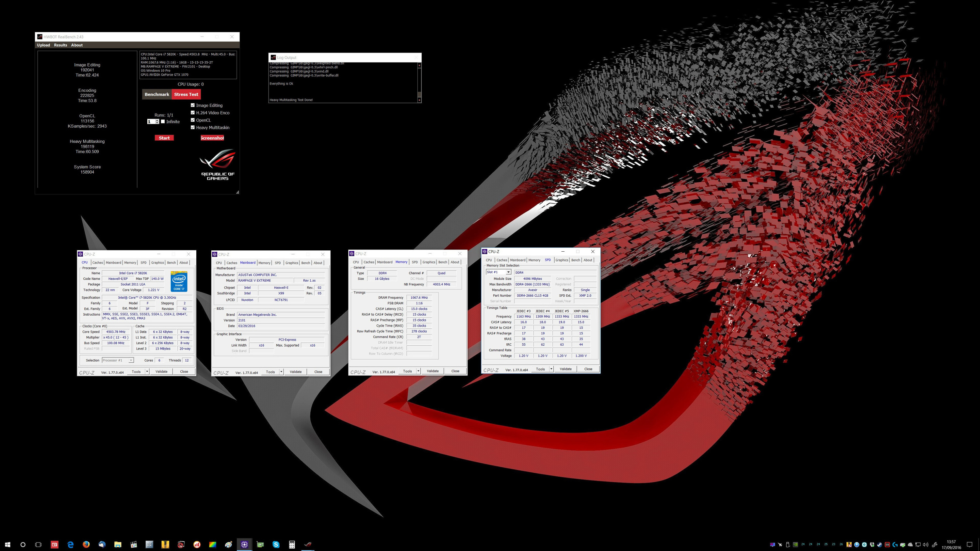The image size is (980, 551).
Task: Launch Firefox from the taskbar
Action: tap(86, 544)
